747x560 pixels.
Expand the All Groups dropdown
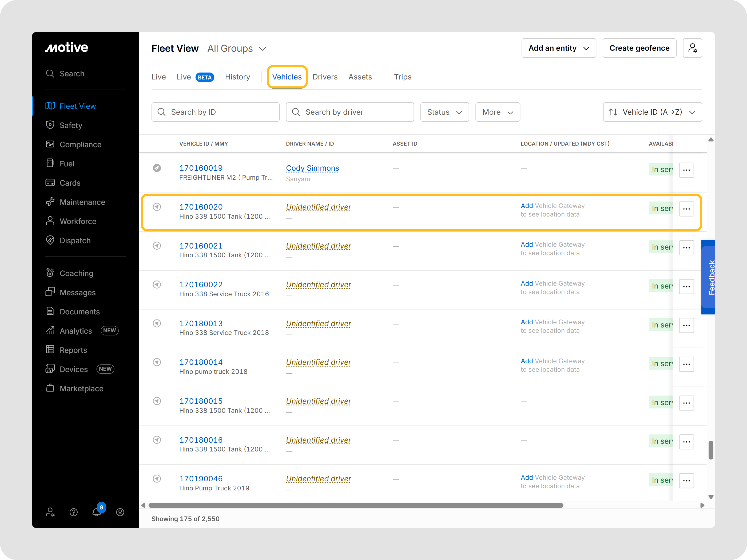coord(237,49)
